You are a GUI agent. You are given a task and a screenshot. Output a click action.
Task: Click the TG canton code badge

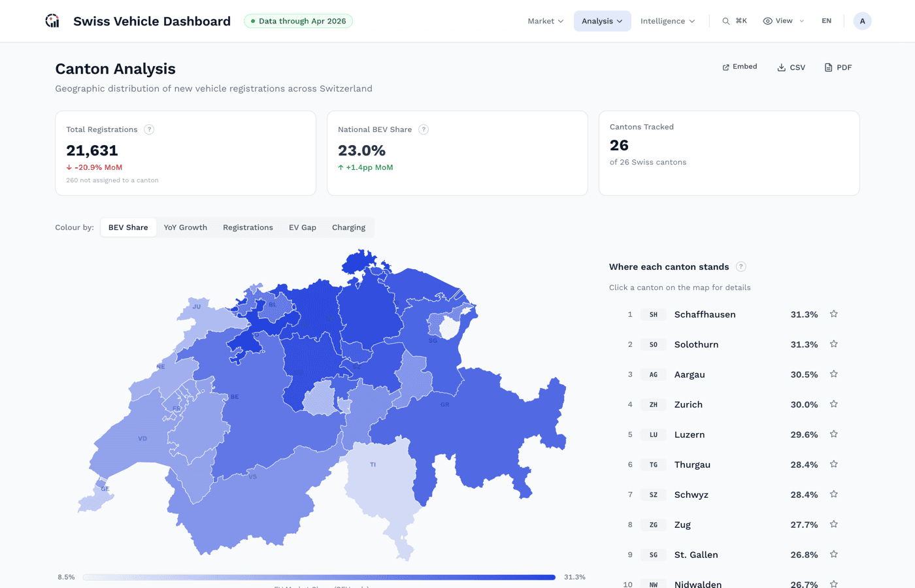point(654,465)
